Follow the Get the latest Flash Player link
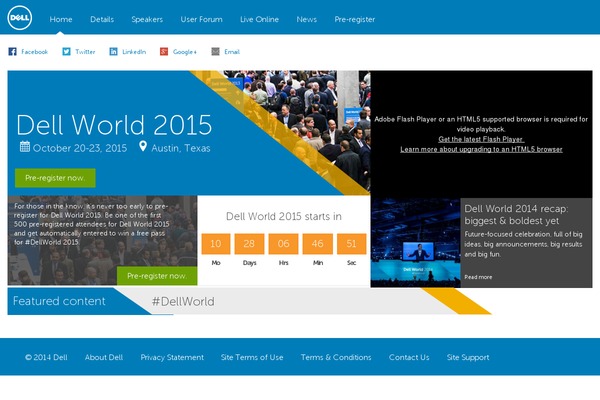 tap(481, 139)
